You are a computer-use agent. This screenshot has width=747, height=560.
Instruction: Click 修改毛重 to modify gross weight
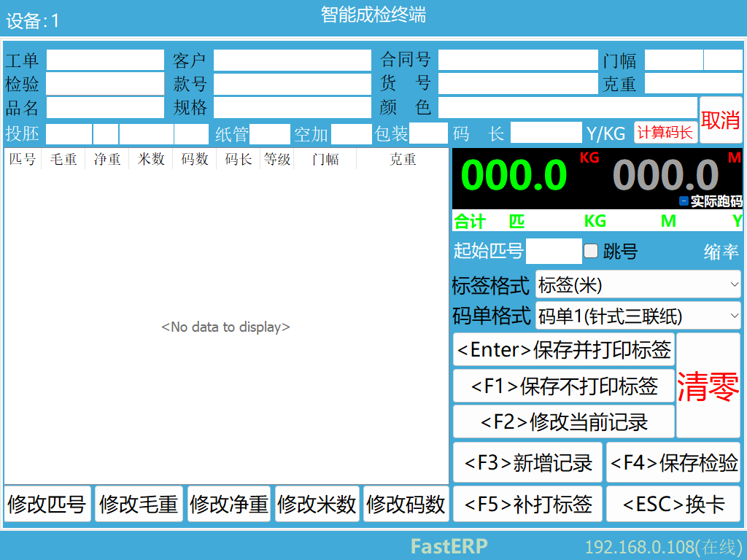point(138,503)
